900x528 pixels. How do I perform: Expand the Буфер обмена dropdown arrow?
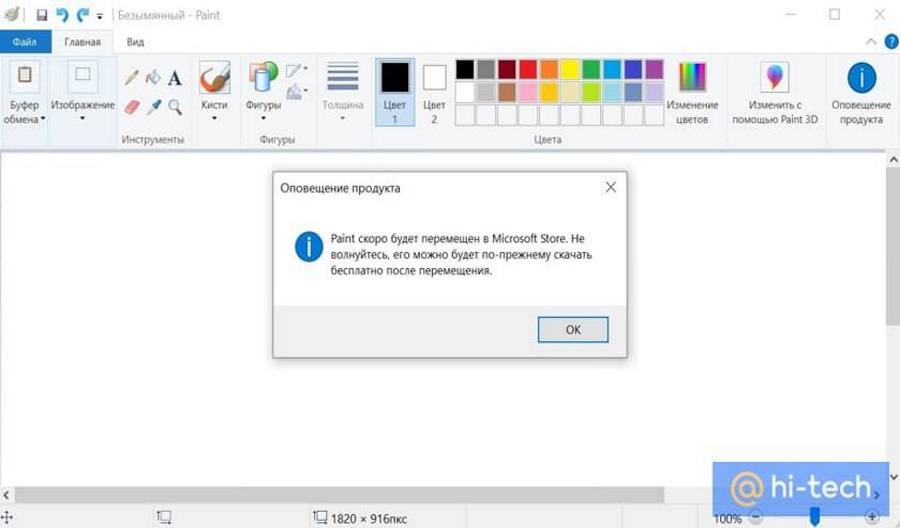click(43, 119)
